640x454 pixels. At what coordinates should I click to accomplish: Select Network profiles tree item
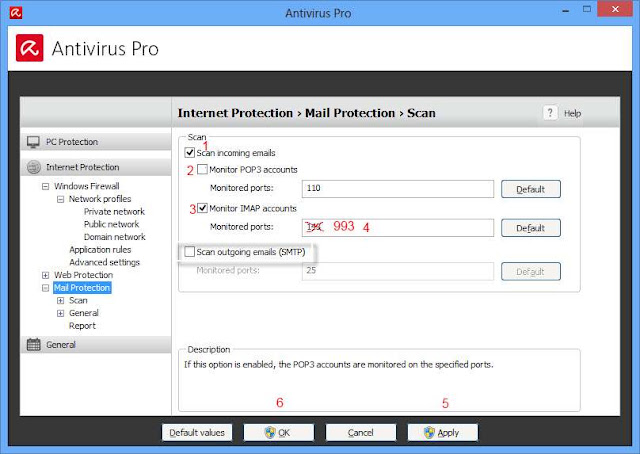(x=100, y=199)
